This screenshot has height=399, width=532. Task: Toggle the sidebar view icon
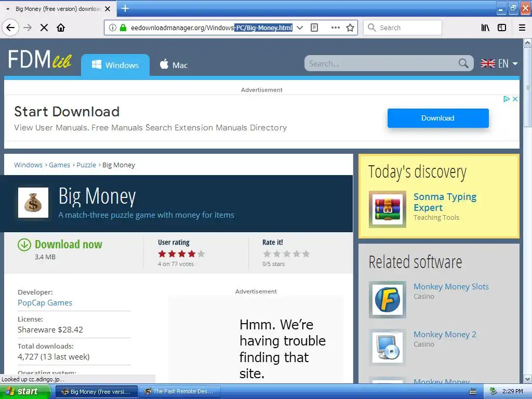click(x=502, y=28)
